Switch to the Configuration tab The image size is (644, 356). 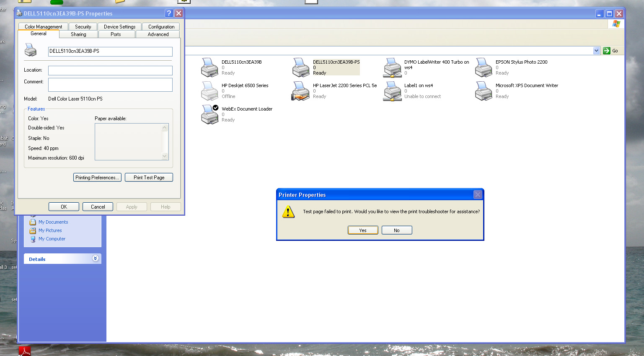point(161,26)
